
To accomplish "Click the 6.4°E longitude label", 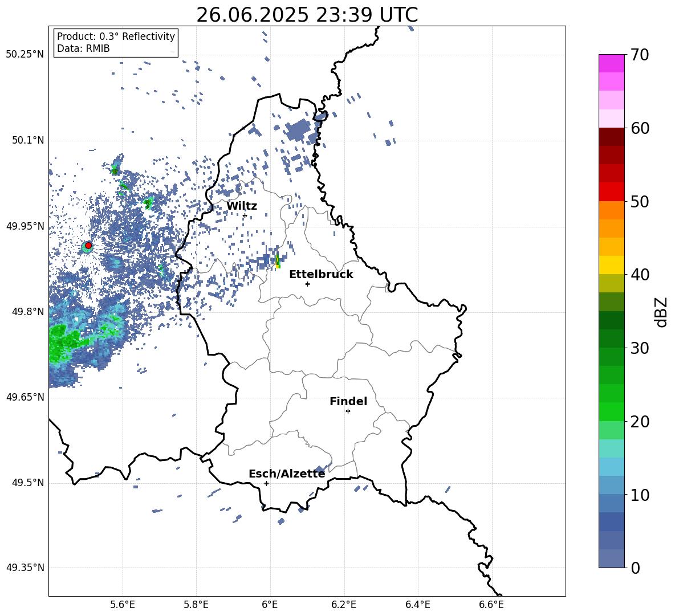I will coord(417,605).
